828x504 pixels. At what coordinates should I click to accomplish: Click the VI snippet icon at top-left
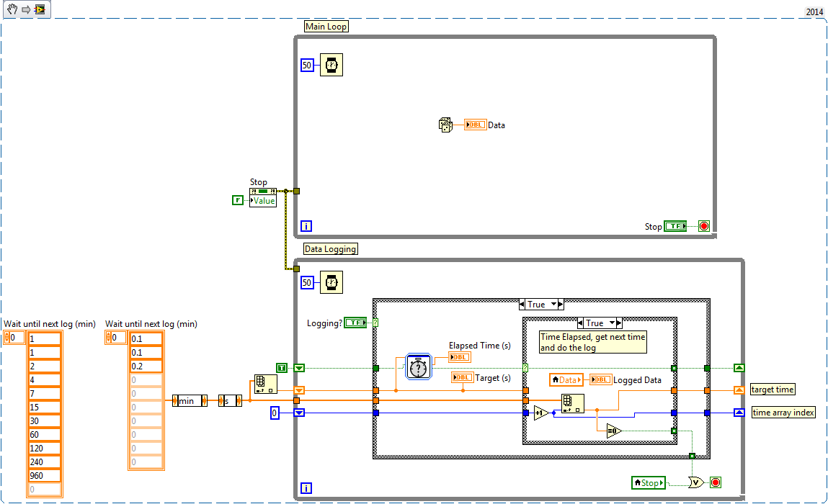click(x=40, y=9)
